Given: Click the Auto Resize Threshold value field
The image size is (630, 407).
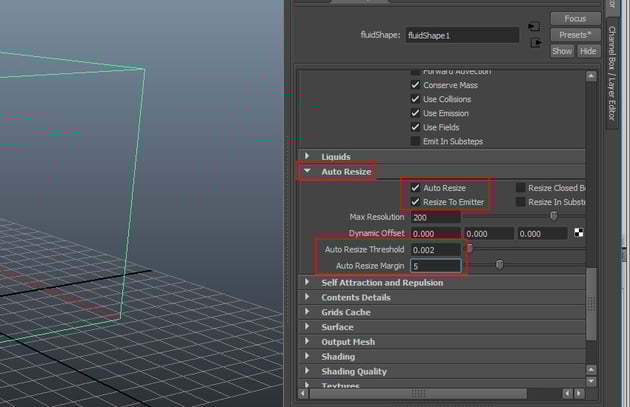Looking at the screenshot, I should point(435,249).
